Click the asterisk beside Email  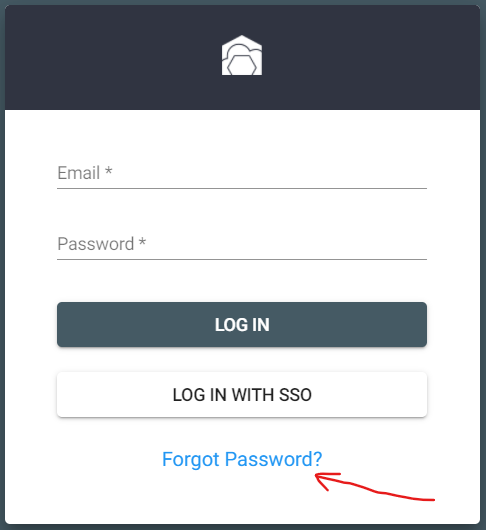pos(108,170)
